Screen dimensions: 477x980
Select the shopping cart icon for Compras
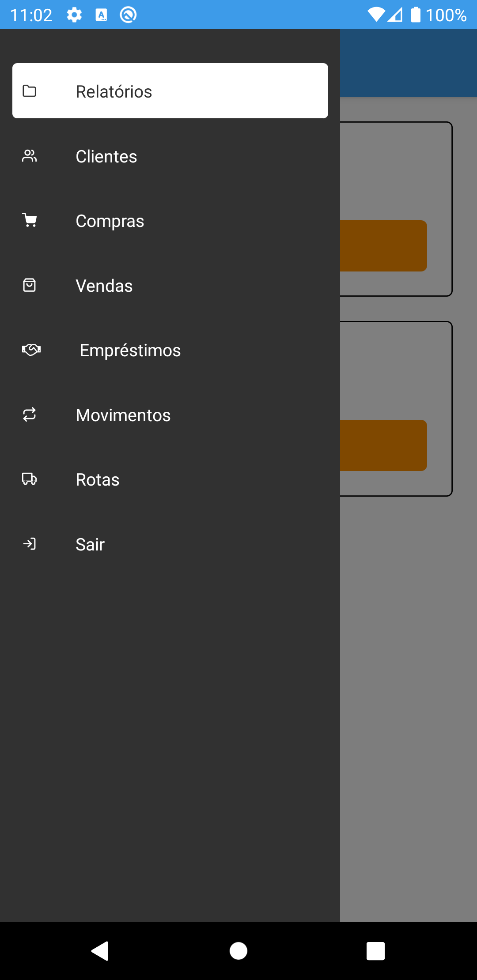click(30, 220)
